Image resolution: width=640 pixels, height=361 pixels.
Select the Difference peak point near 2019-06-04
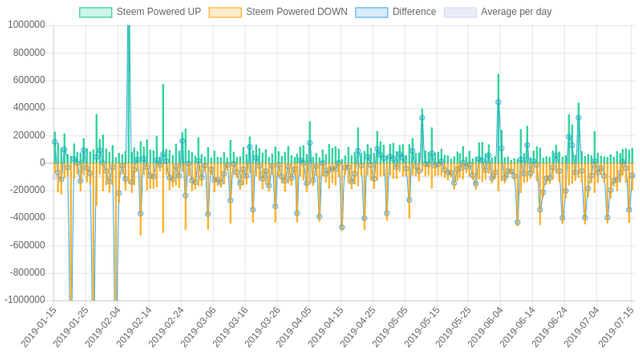pyautogui.click(x=498, y=103)
